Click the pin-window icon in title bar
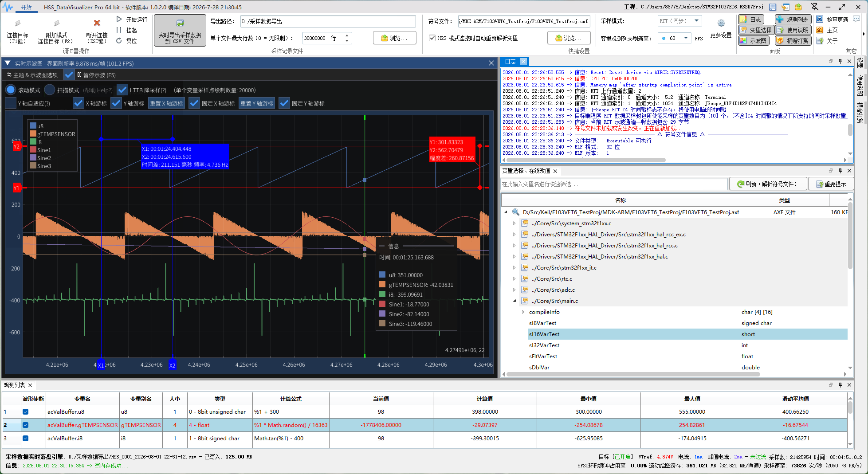868x474 pixels. (814, 7)
